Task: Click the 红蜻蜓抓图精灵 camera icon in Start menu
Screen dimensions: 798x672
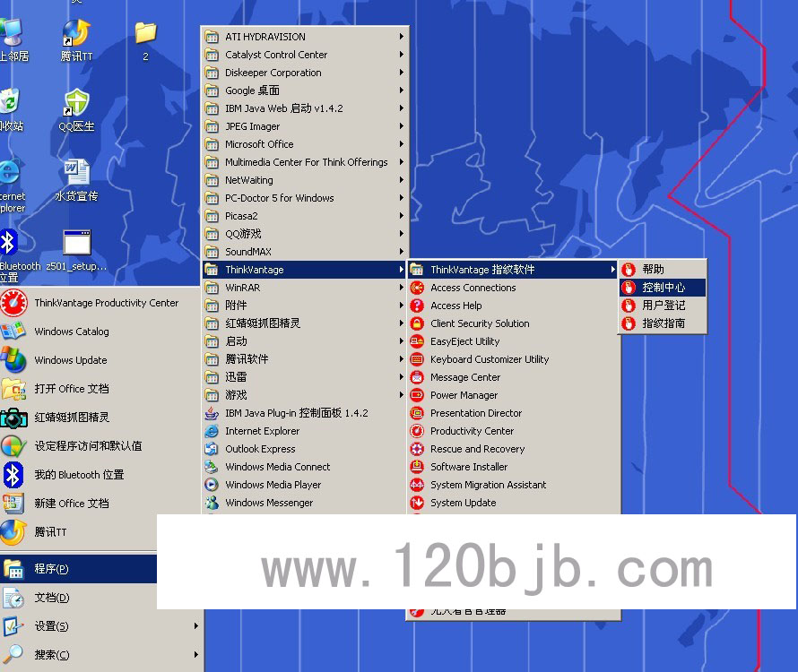Action: [x=13, y=418]
